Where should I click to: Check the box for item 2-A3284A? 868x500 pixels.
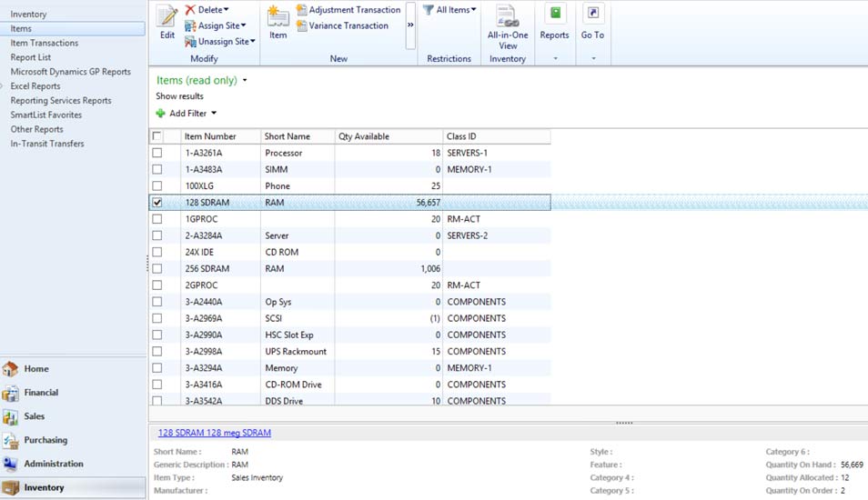click(157, 235)
